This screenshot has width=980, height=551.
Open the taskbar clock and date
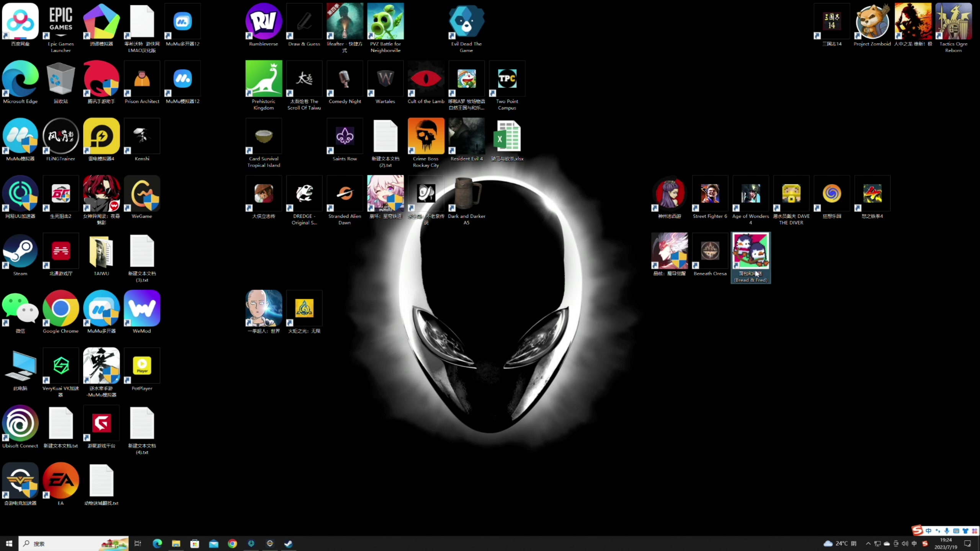tap(946, 543)
